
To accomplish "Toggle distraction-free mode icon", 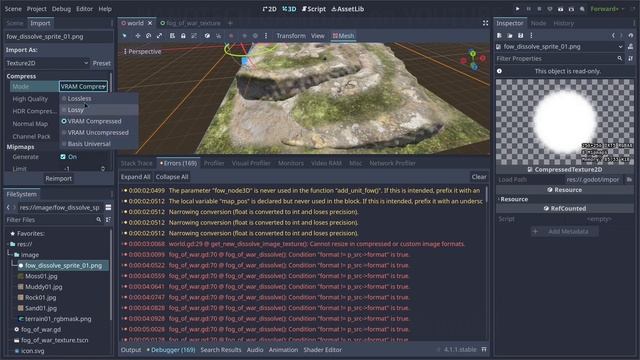I will coord(485,23).
